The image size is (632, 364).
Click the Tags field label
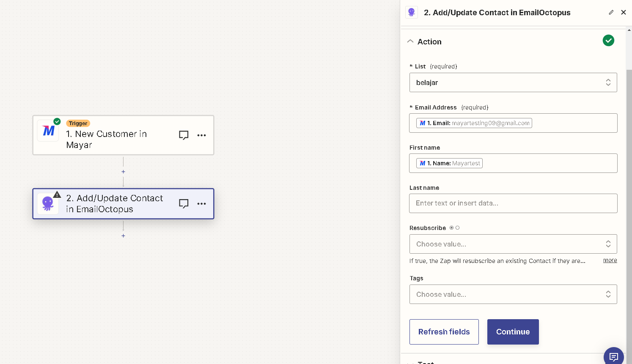pos(416,278)
